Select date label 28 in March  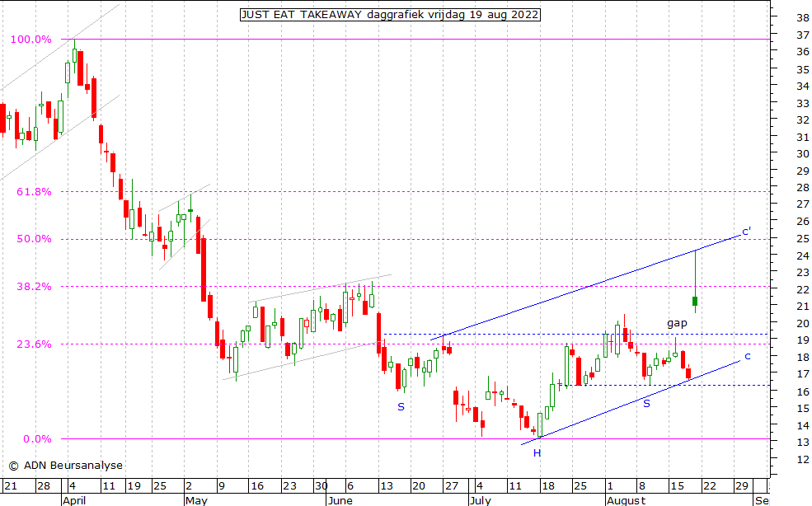(44, 485)
